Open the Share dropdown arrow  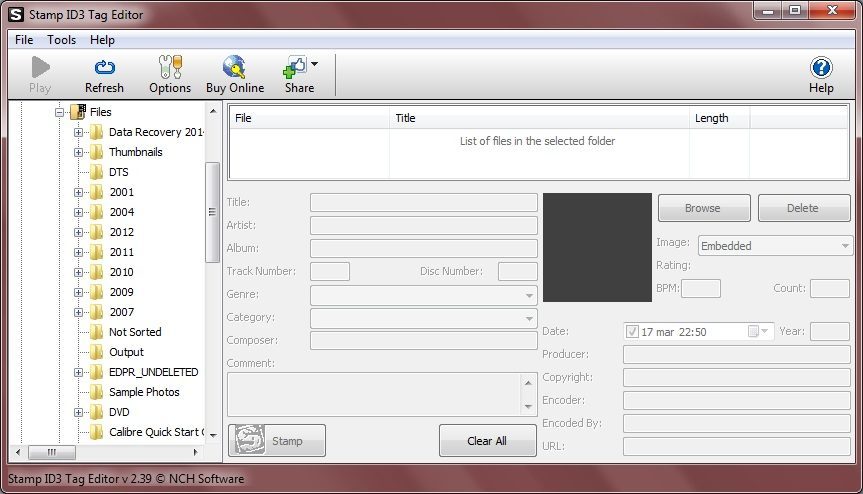(314, 64)
